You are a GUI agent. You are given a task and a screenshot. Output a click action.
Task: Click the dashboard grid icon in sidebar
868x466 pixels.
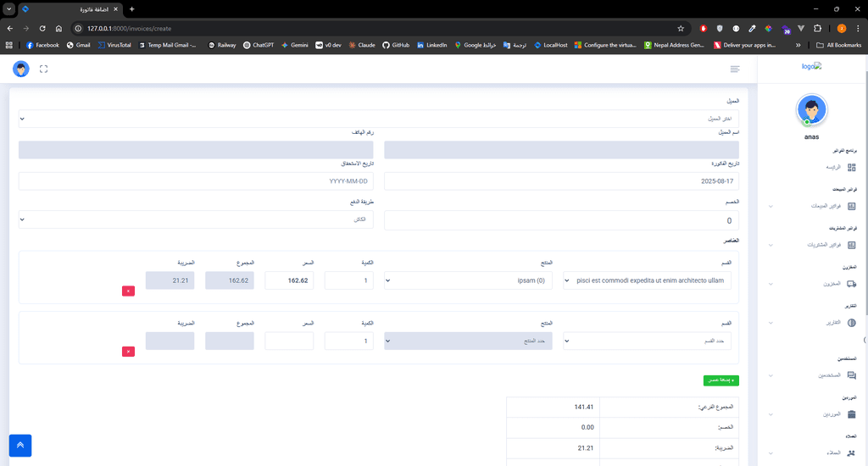851,167
